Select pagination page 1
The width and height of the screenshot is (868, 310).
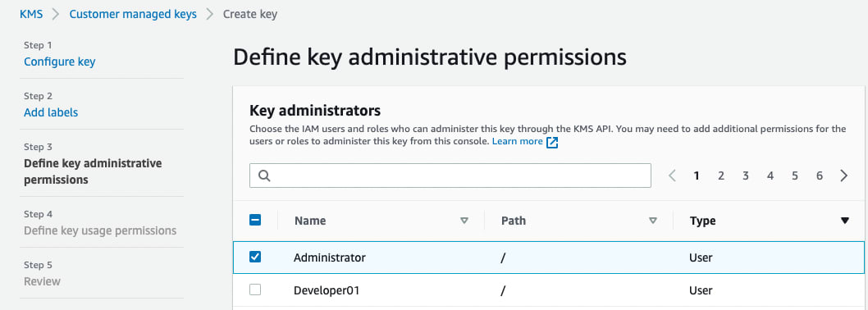point(697,176)
